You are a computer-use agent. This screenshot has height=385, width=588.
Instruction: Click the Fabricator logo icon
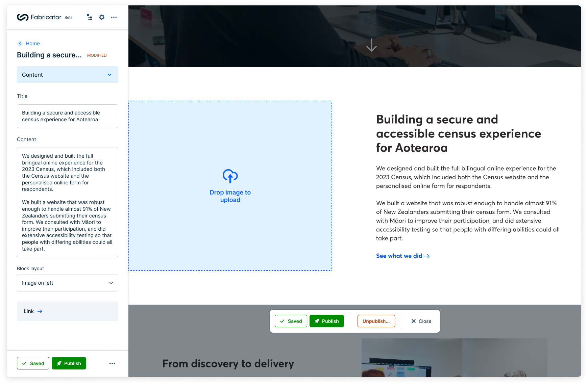[x=23, y=17]
